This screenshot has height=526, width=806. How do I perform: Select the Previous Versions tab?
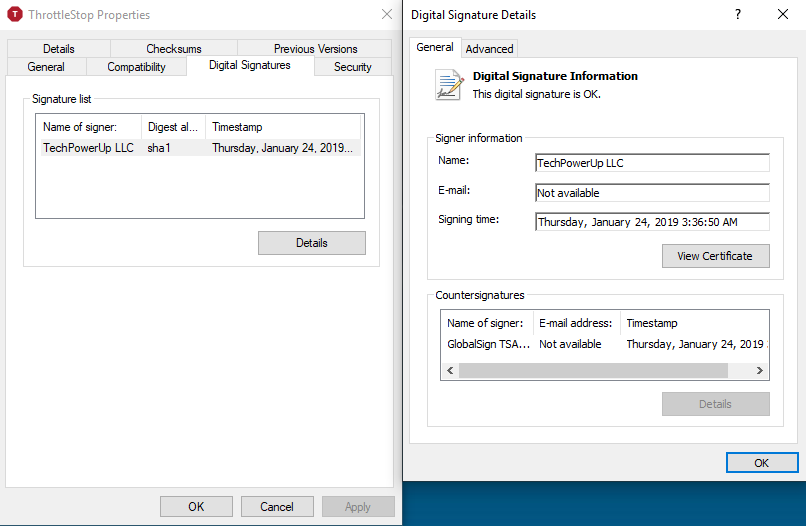point(315,49)
